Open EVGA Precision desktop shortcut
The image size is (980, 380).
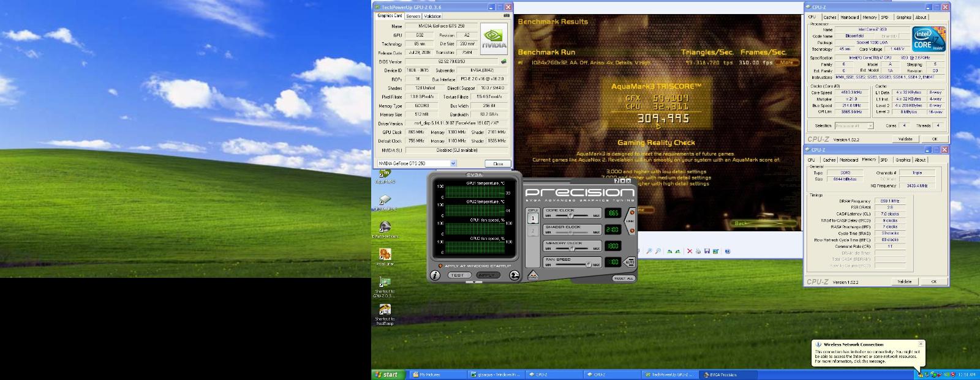tap(385, 230)
